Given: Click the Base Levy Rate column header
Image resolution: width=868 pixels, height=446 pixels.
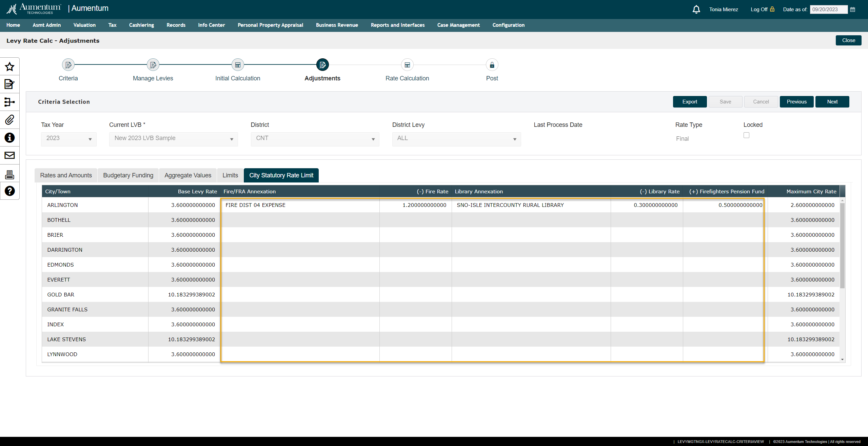Looking at the screenshot, I should [x=184, y=191].
